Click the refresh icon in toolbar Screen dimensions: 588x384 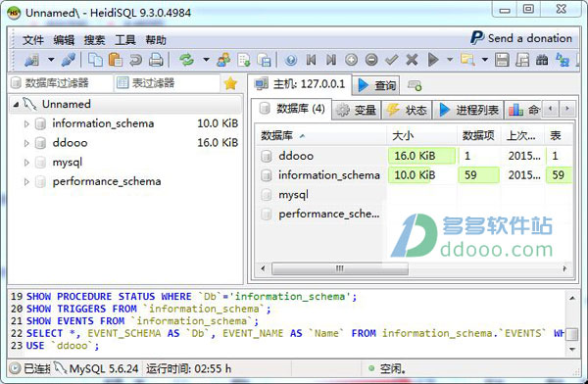186,60
